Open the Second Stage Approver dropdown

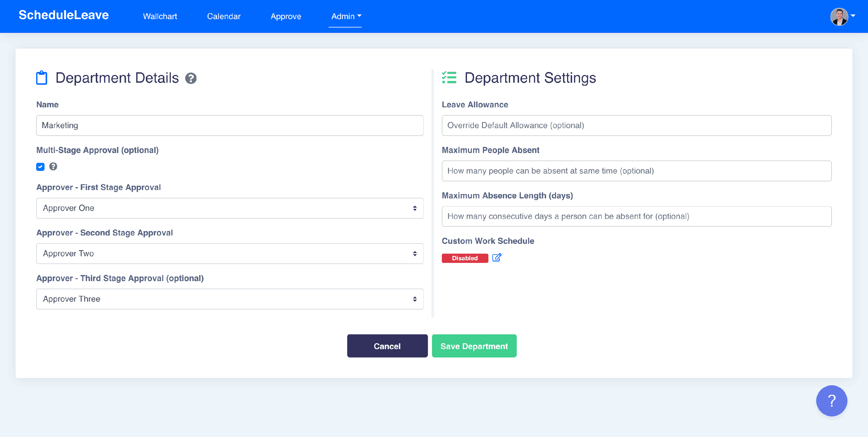(229, 254)
